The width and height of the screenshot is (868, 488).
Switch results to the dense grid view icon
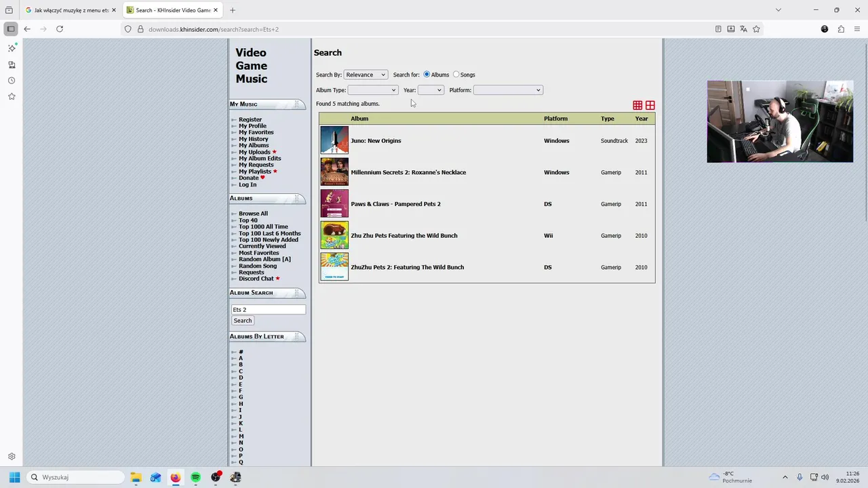(x=637, y=105)
